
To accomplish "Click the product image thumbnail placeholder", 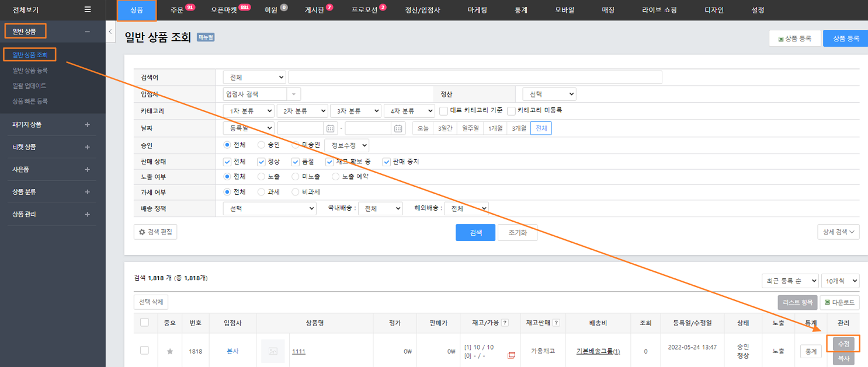I will pos(273,351).
